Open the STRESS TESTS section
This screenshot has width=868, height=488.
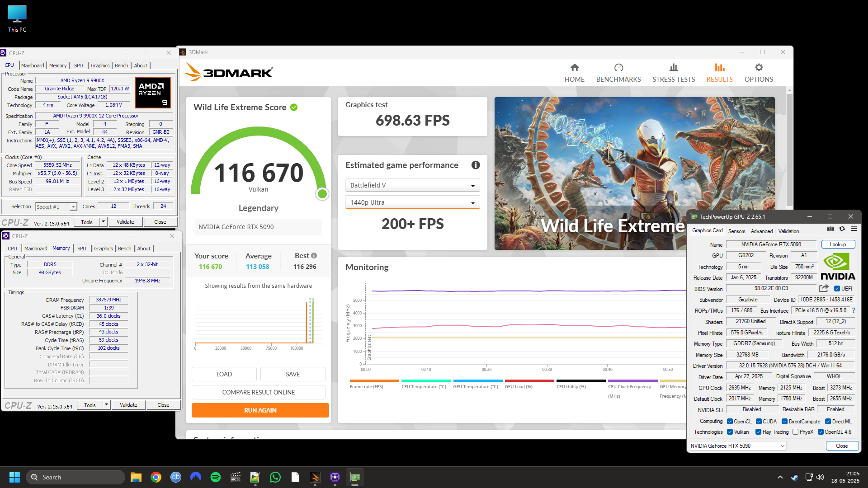[673, 73]
